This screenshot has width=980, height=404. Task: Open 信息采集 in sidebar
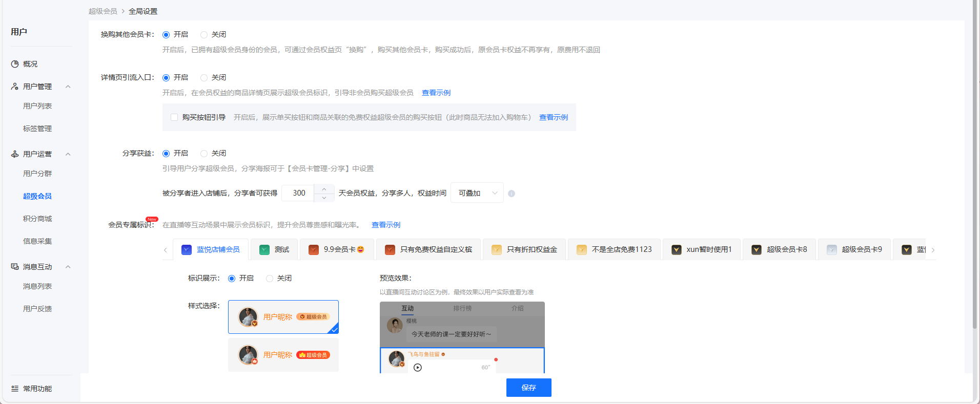pyautogui.click(x=37, y=241)
